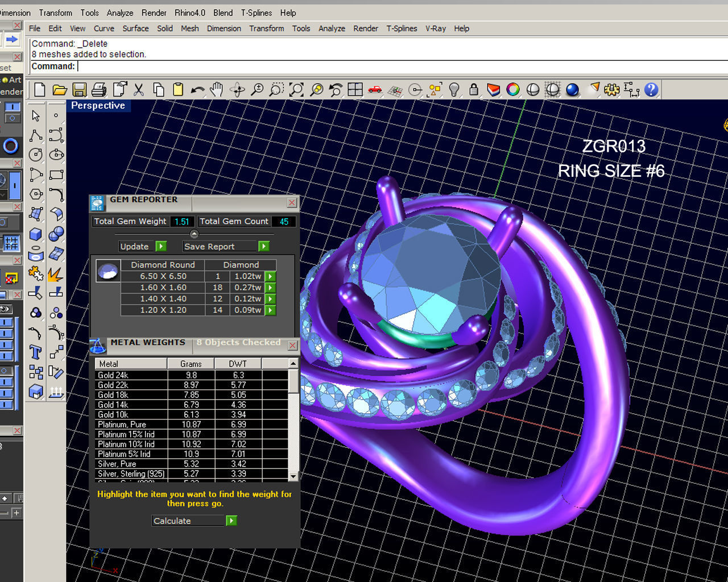Click the Zoom Window icon
This screenshot has height=582, width=728.
pyautogui.click(x=276, y=89)
